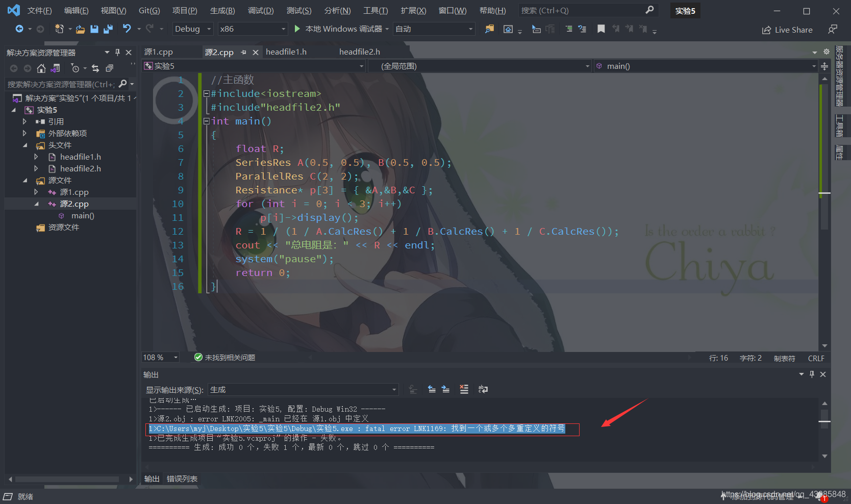Open the 服务器资源管理器 side tab
This screenshot has height=504, width=851.
(x=839, y=76)
